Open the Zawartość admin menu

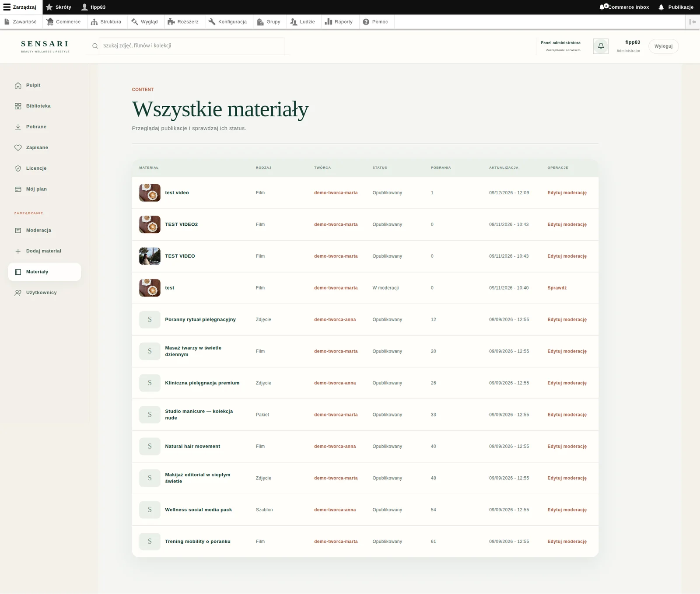pyautogui.click(x=21, y=22)
